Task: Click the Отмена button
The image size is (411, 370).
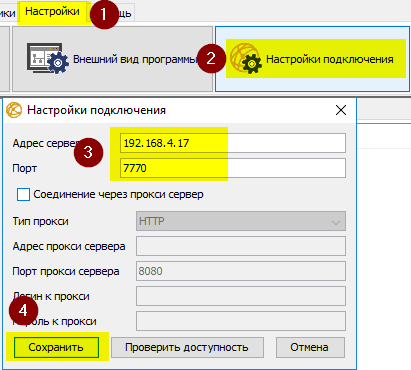Action: click(310, 347)
